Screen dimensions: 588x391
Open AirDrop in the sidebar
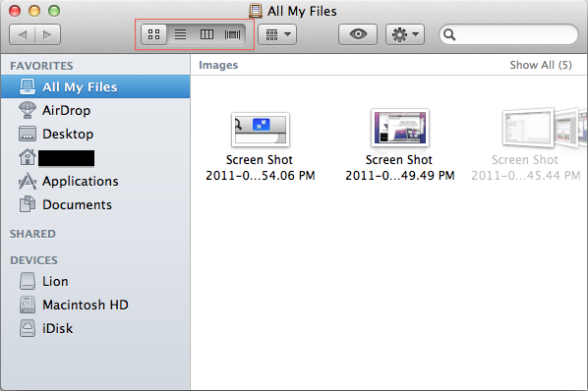click(x=95, y=110)
